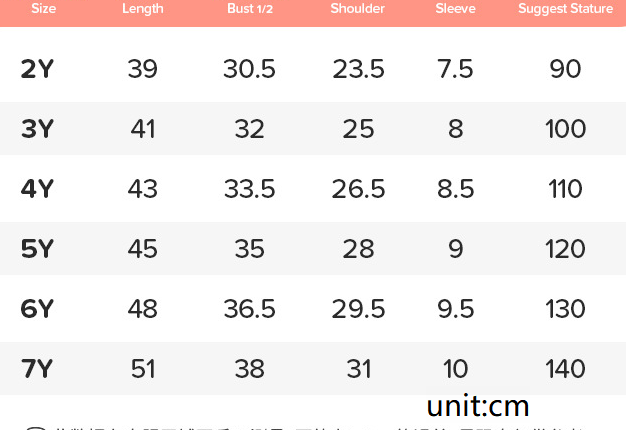Click the Sleeve column header

(455, 8)
